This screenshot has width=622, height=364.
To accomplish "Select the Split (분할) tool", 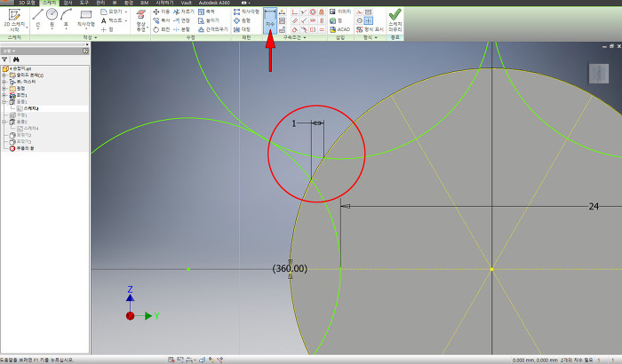I will (x=181, y=29).
